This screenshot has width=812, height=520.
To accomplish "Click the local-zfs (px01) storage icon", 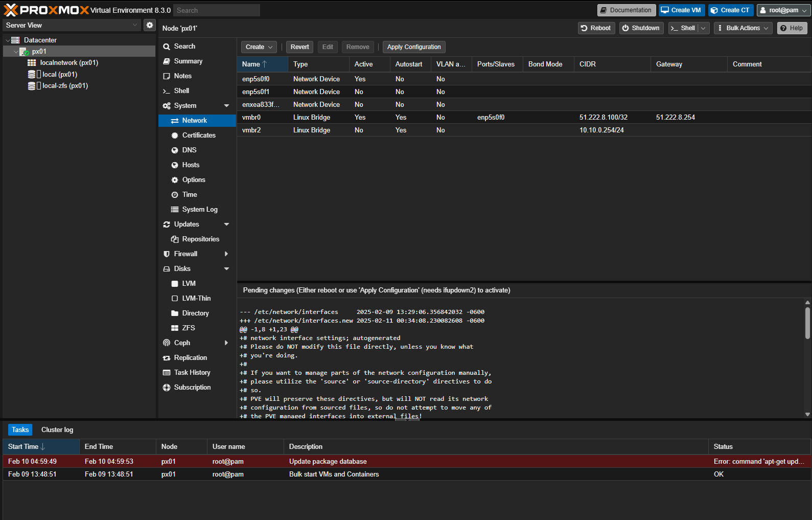I will coord(32,85).
